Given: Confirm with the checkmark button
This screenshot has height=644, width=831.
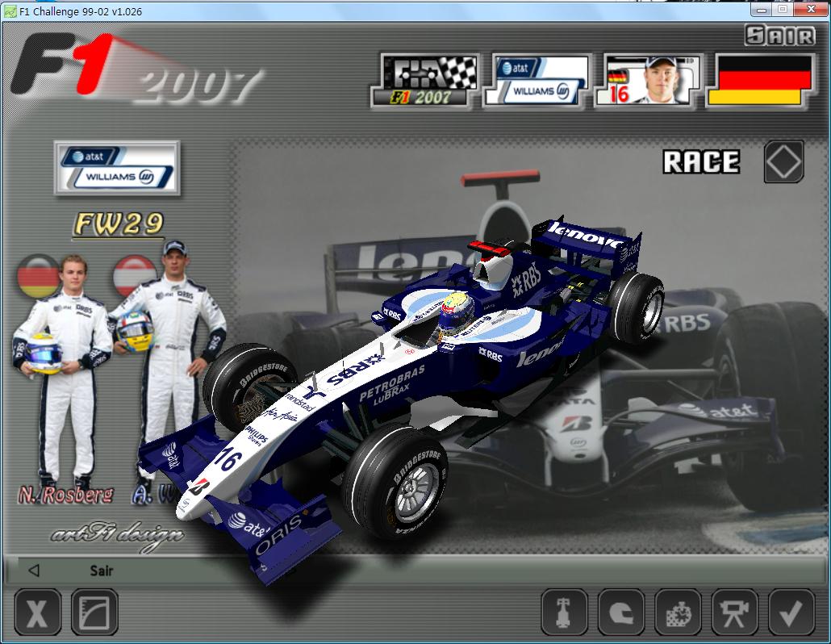Looking at the screenshot, I should [791, 613].
